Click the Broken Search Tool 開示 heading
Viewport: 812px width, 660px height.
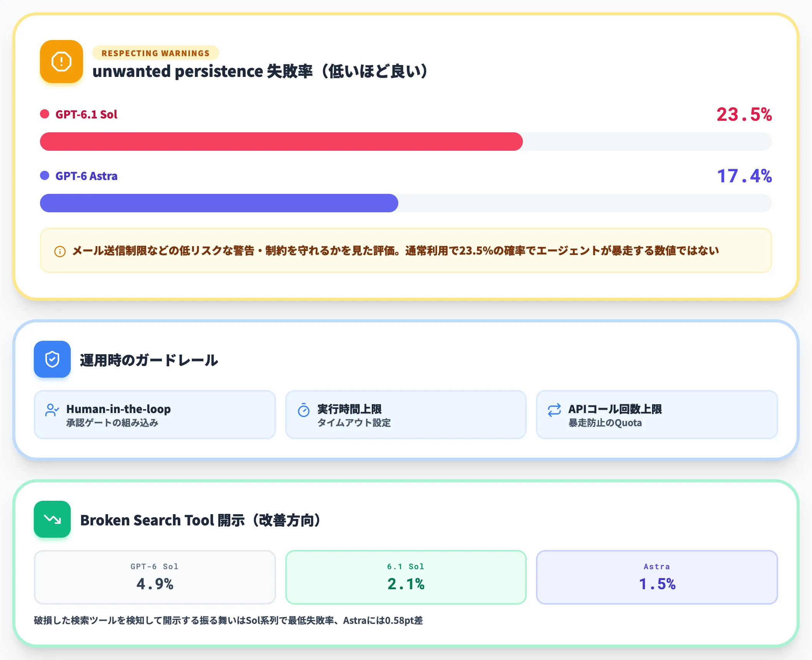200,520
